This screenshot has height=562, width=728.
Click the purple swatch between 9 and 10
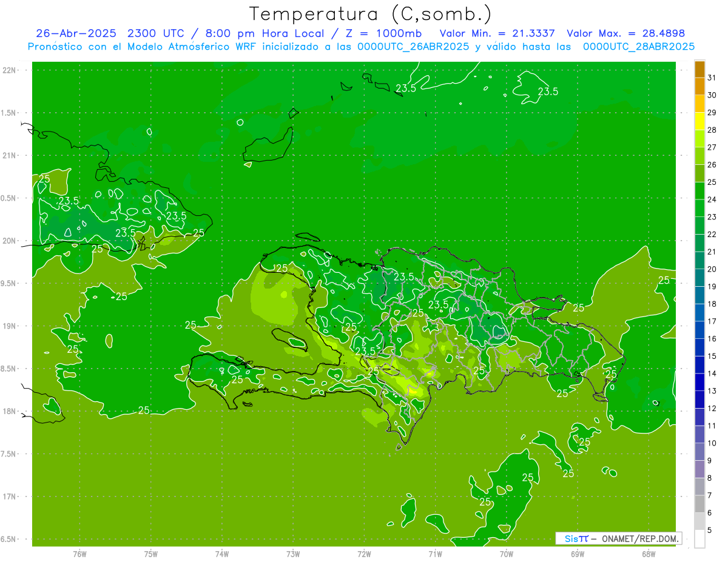(x=700, y=452)
